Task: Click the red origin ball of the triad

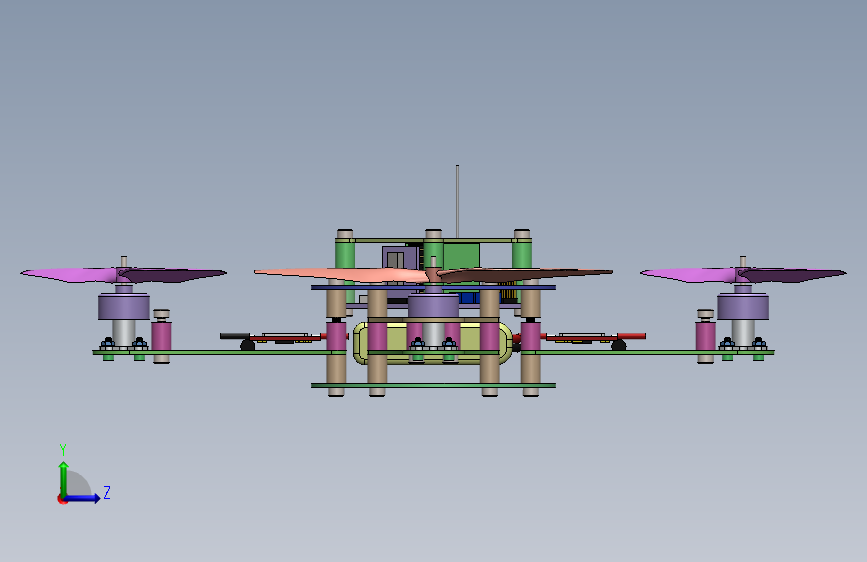Action: pos(62,499)
